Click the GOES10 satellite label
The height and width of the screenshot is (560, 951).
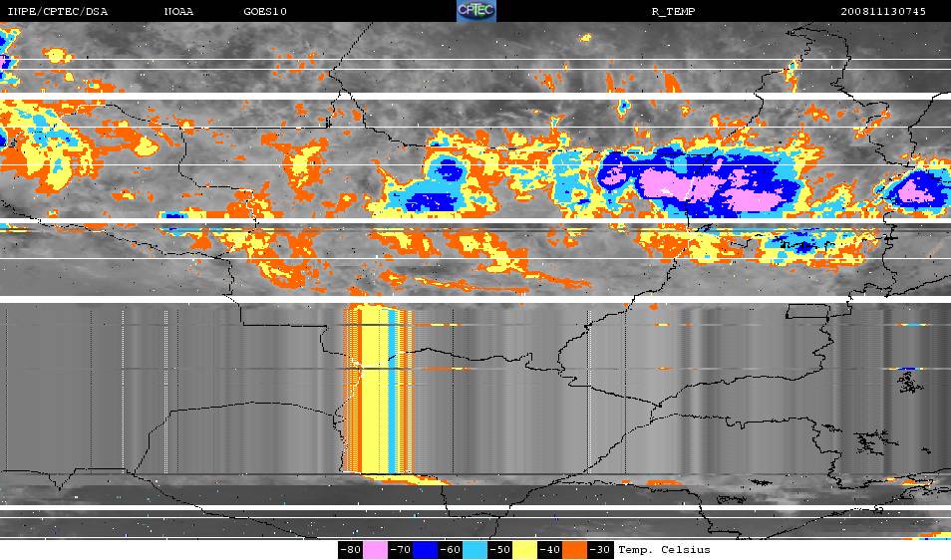coord(265,12)
